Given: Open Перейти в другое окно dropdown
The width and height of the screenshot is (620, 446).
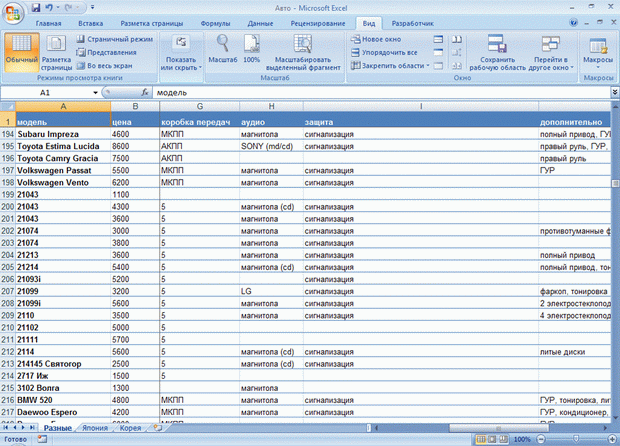Looking at the screenshot, I should tap(551, 53).
